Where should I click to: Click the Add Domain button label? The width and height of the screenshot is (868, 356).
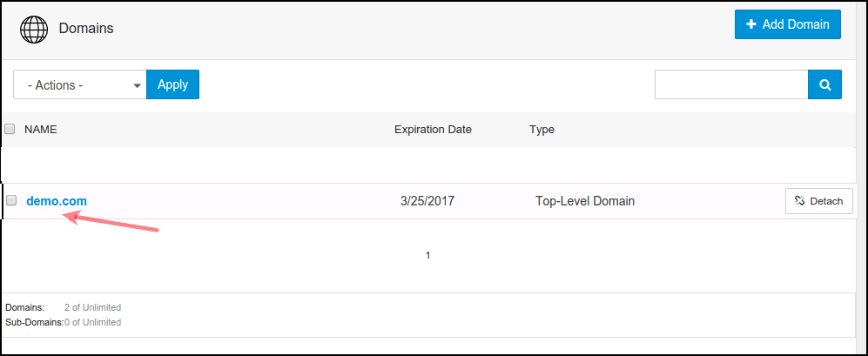(796, 24)
